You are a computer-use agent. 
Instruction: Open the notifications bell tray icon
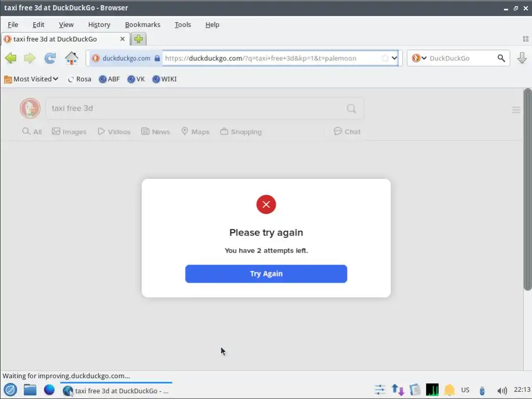click(x=449, y=390)
